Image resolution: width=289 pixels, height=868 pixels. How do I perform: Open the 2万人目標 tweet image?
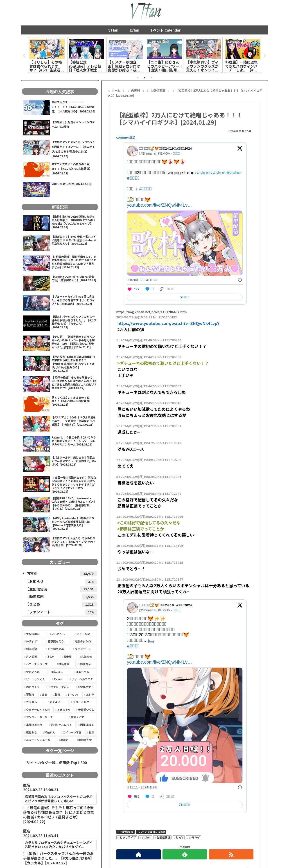click(x=184, y=725)
